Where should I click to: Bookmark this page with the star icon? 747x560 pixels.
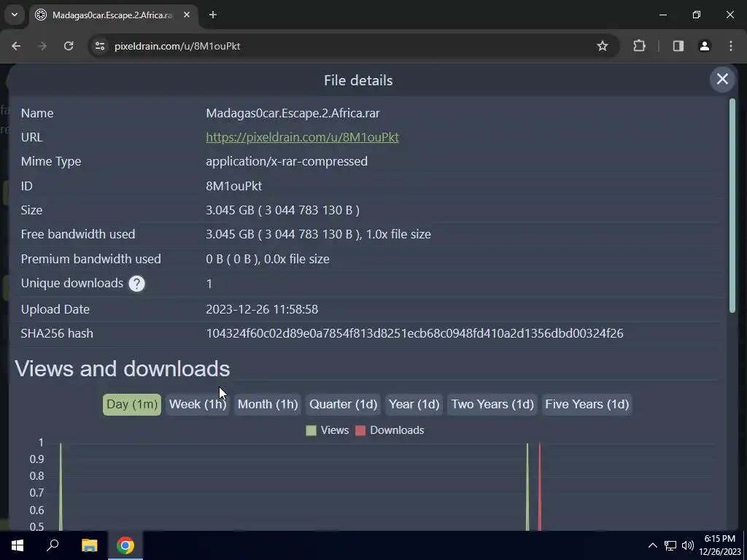pos(602,46)
